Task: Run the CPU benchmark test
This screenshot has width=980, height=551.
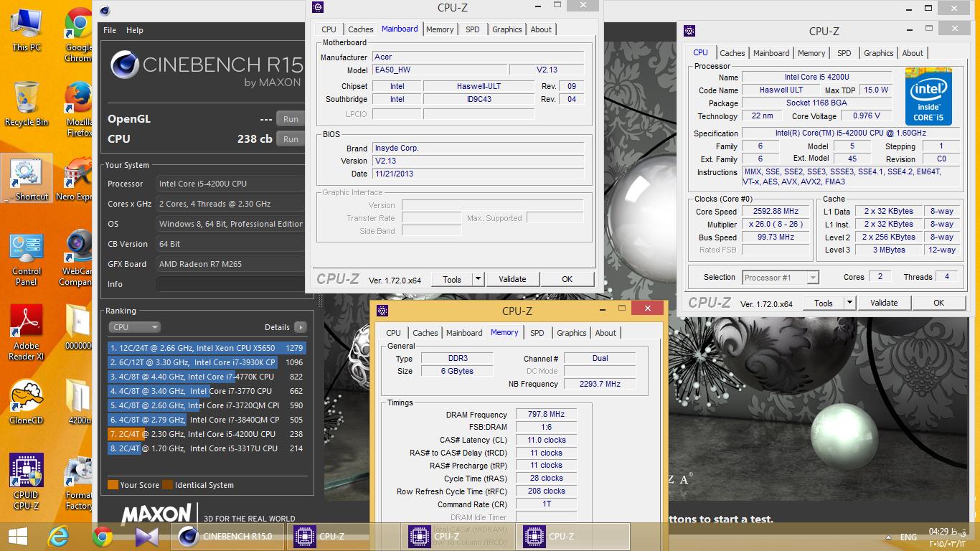Action: [x=291, y=139]
